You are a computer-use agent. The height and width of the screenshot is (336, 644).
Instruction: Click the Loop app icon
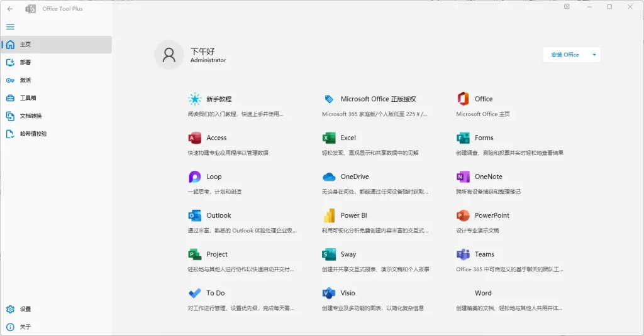tap(195, 176)
